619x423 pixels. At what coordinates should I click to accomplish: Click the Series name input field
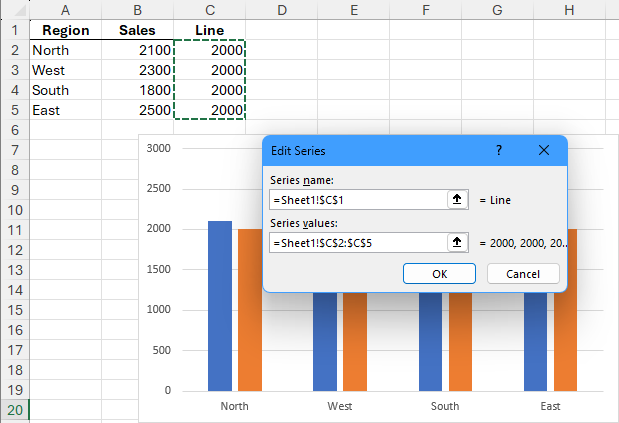click(357, 200)
